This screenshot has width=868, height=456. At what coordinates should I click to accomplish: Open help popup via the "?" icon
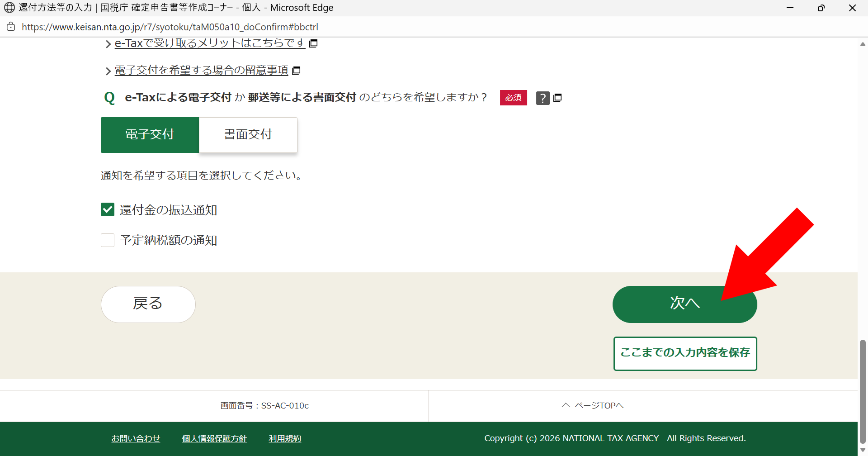[542, 98]
